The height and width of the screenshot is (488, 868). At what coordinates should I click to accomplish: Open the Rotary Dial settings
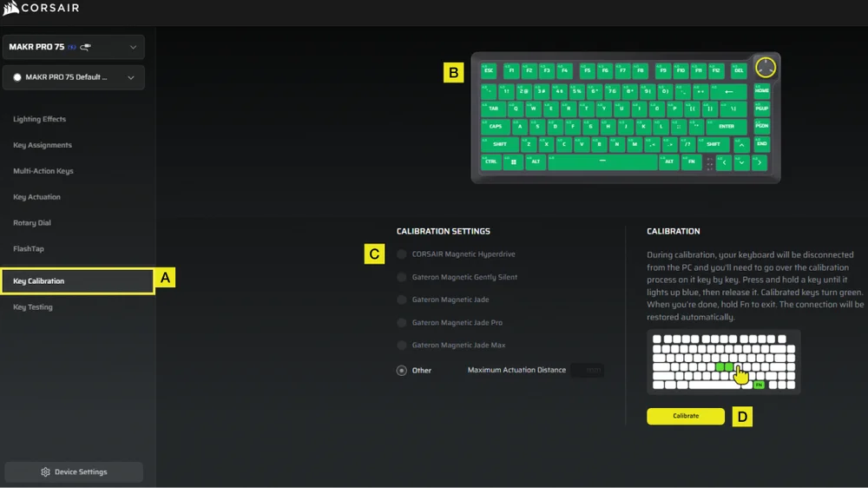(x=32, y=223)
